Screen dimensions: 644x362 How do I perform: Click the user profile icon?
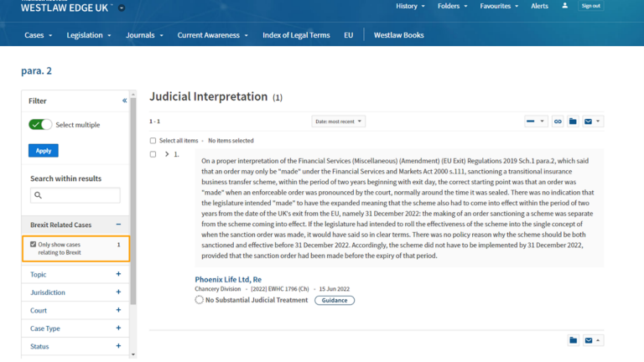[x=564, y=5]
